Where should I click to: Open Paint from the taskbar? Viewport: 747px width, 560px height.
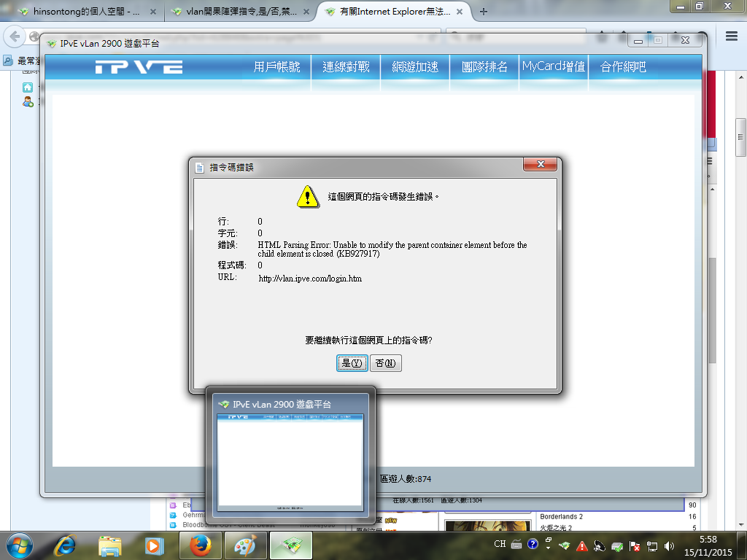pos(245,545)
